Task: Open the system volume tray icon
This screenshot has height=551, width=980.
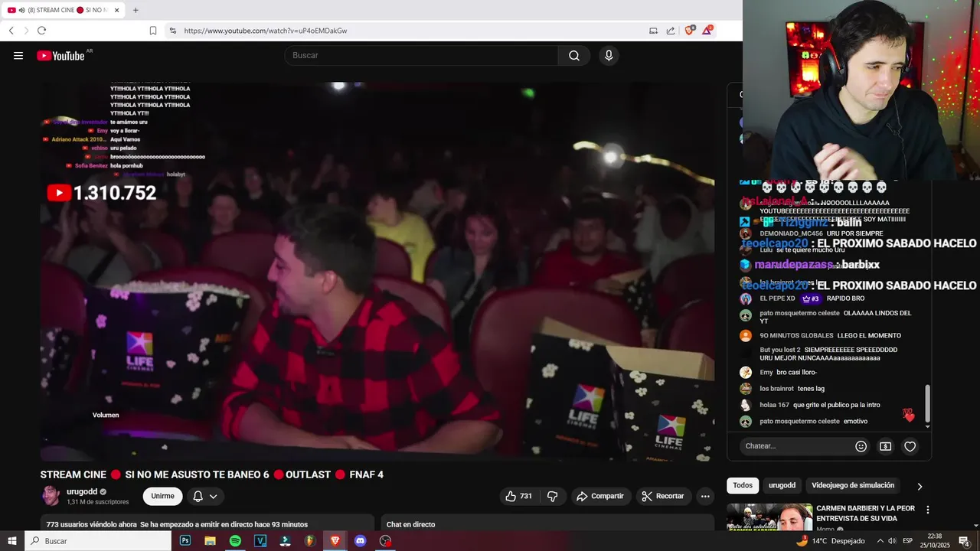Action: [891, 540]
